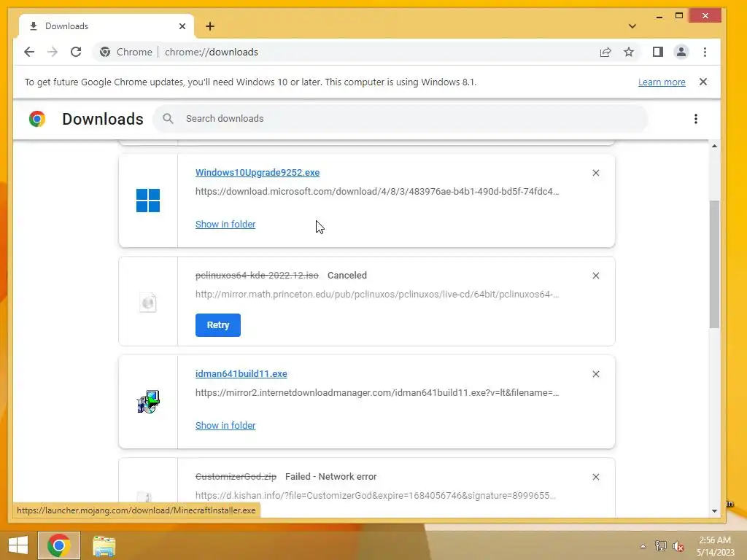Open idman641build11.exe file link
The height and width of the screenshot is (560, 747).
241,374
